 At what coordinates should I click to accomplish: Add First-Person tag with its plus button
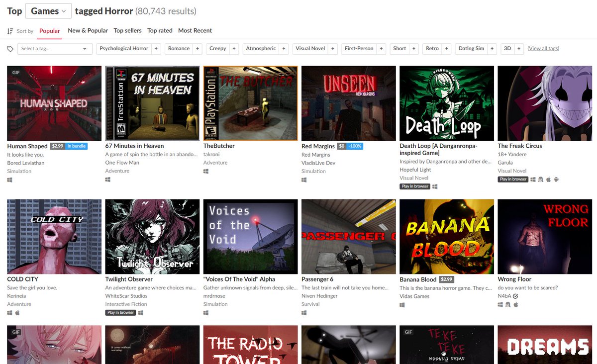tap(381, 49)
